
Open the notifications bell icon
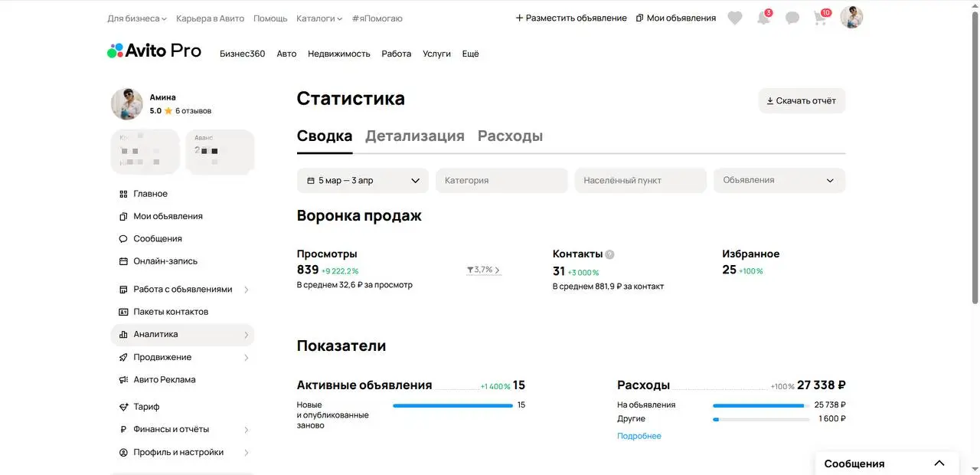click(763, 18)
